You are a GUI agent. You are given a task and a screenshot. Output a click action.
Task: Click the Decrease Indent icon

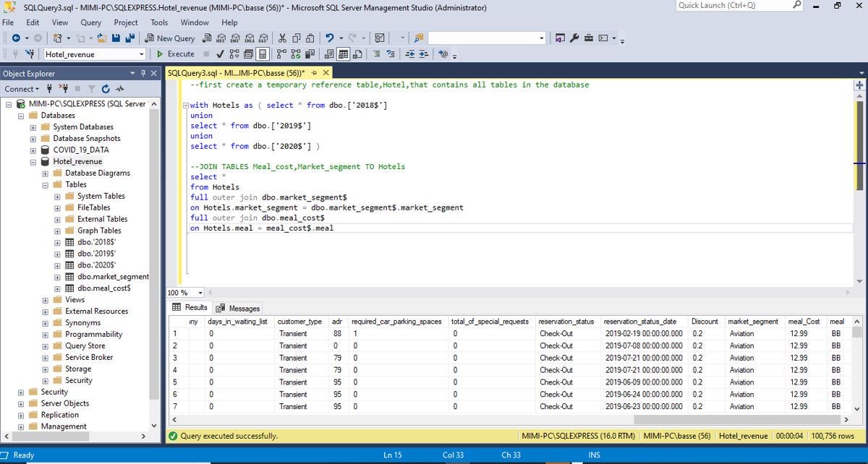pyautogui.click(x=409, y=53)
